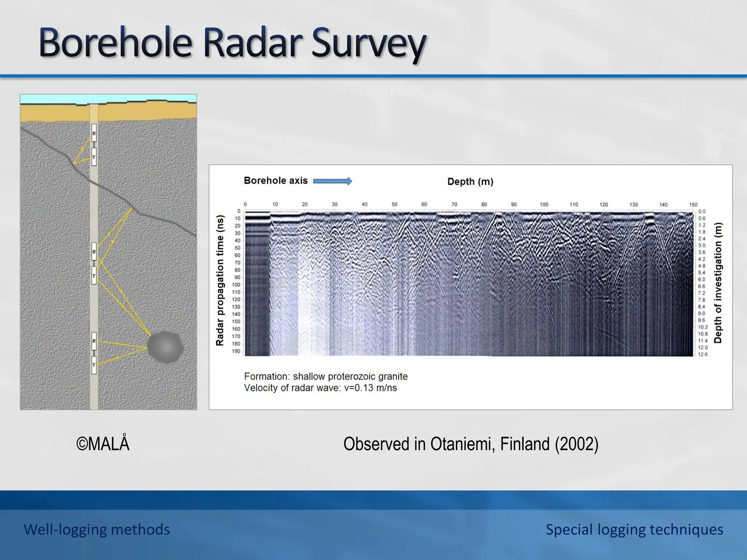Select the radargram grayscale image
Screen dimensions: 747x560
pyautogui.click(x=469, y=284)
